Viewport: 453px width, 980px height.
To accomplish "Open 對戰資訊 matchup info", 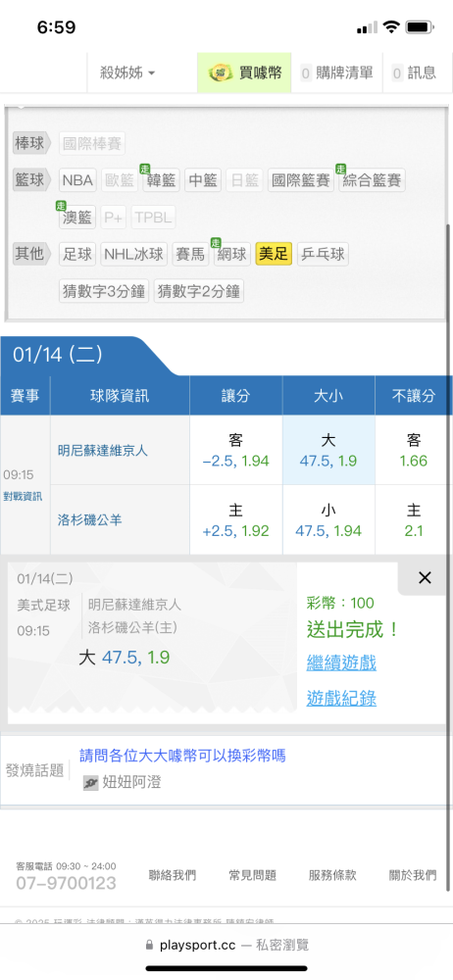I will (x=23, y=496).
